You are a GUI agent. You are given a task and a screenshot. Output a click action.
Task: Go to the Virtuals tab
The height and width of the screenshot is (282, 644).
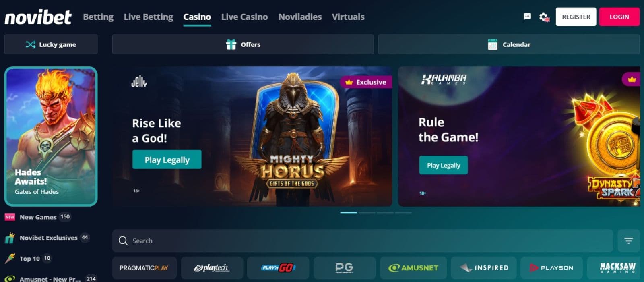(x=348, y=17)
